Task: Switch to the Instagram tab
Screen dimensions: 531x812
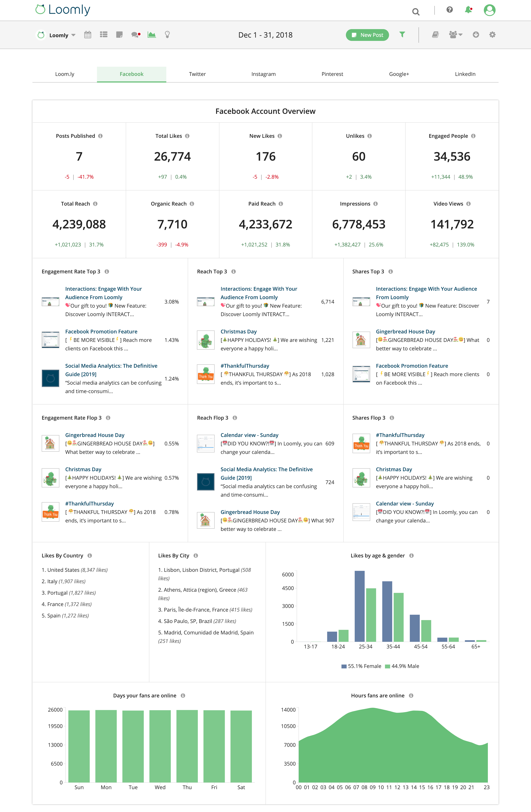Action: (x=263, y=74)
